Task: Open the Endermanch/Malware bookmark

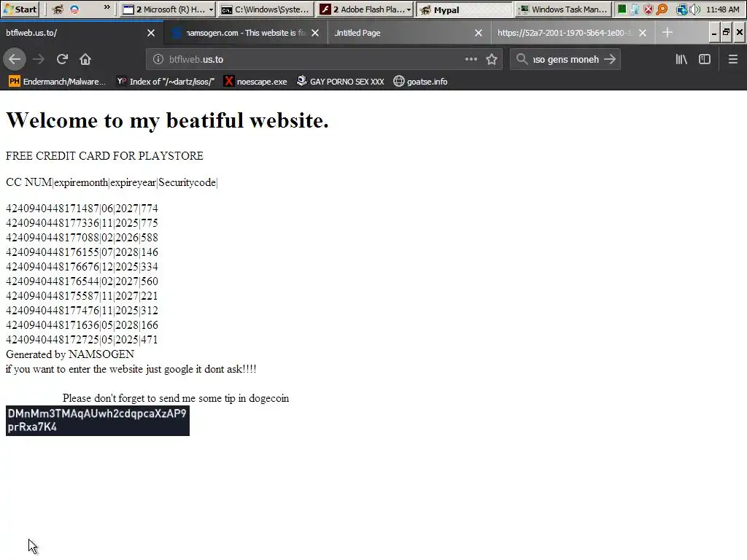Action: pyautogui.click(x=57, y=82)
